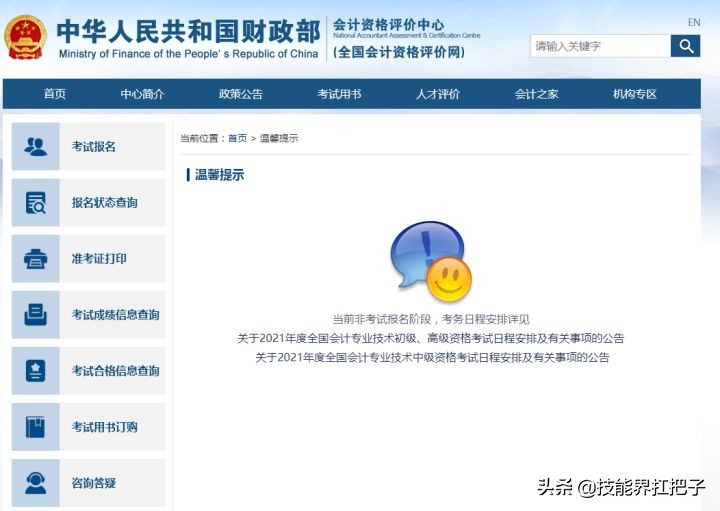Open the 人才评价 nav menu item
The height and width of the screenshot is (511, 720).
(438, 94)
